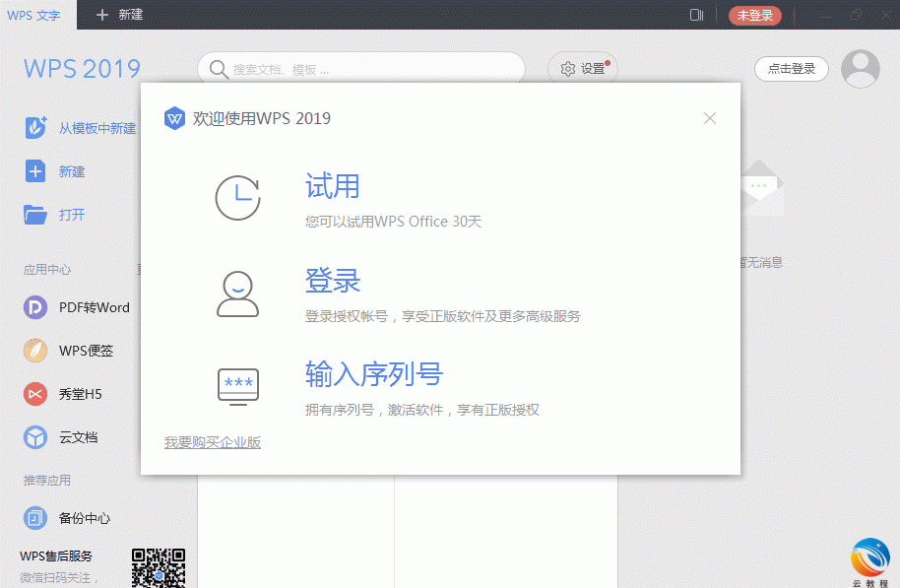Open 备份中心 backup center icon
The image size is (900, 588).
click(x=35, y=518)
